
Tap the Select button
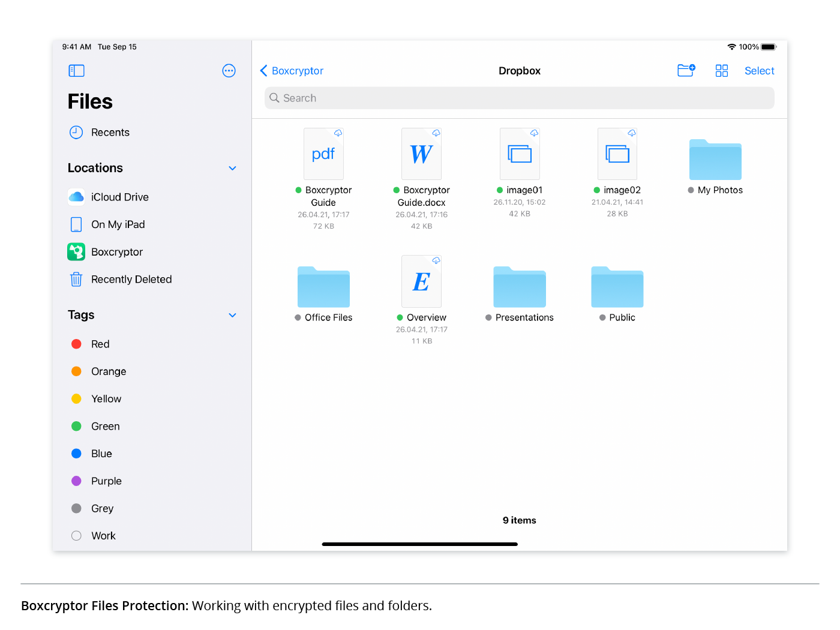[x=760, y=71]
